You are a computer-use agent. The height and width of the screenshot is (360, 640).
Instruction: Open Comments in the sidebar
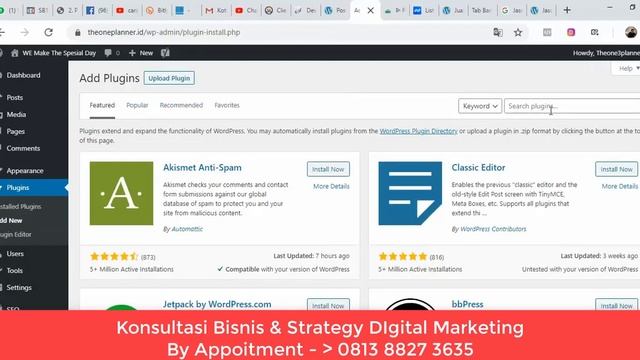23,148
